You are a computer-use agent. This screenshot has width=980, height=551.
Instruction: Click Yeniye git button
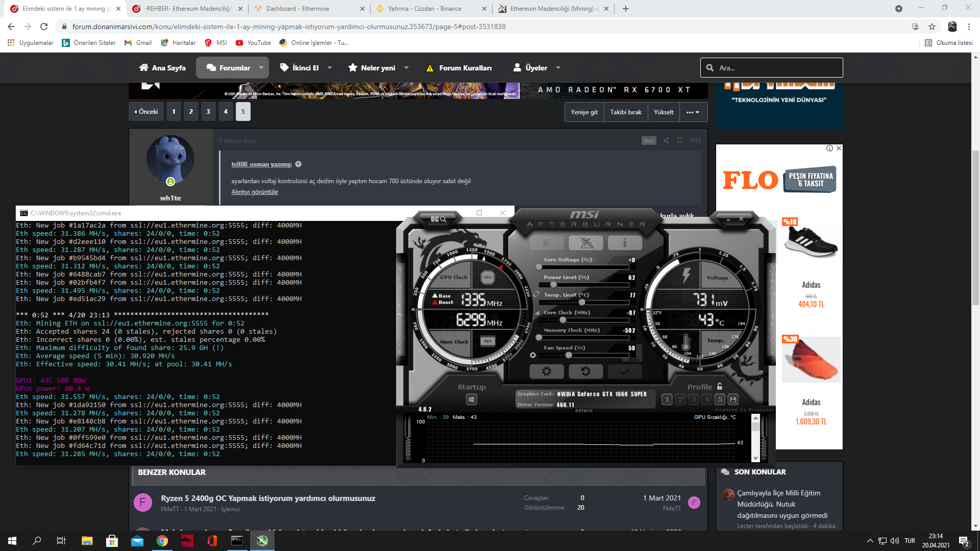(x=584, y=112)
